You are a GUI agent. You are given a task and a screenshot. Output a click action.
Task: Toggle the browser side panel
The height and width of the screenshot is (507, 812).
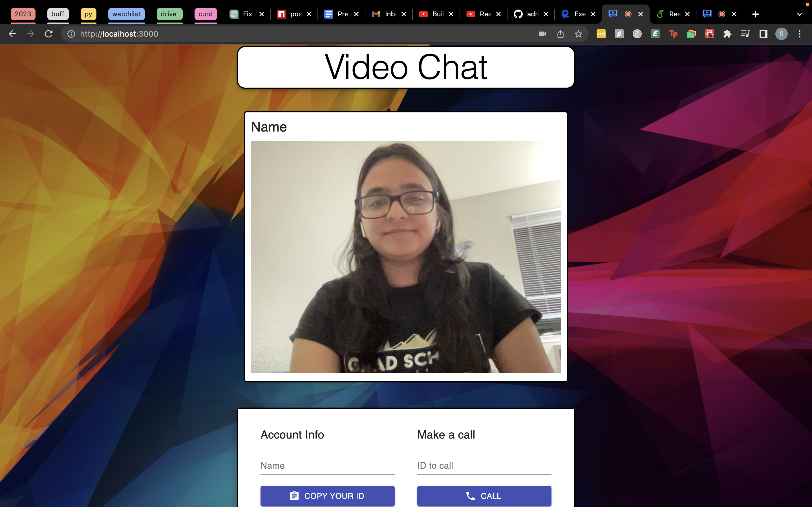point(763,34)
